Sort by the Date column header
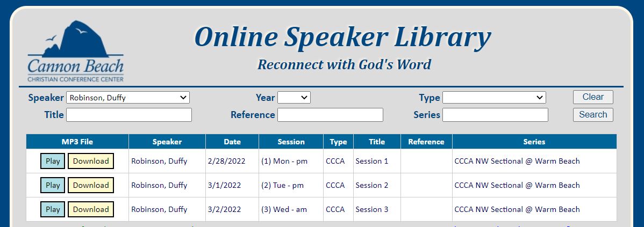This screenshot has height=227, width=644. point(232,142)
